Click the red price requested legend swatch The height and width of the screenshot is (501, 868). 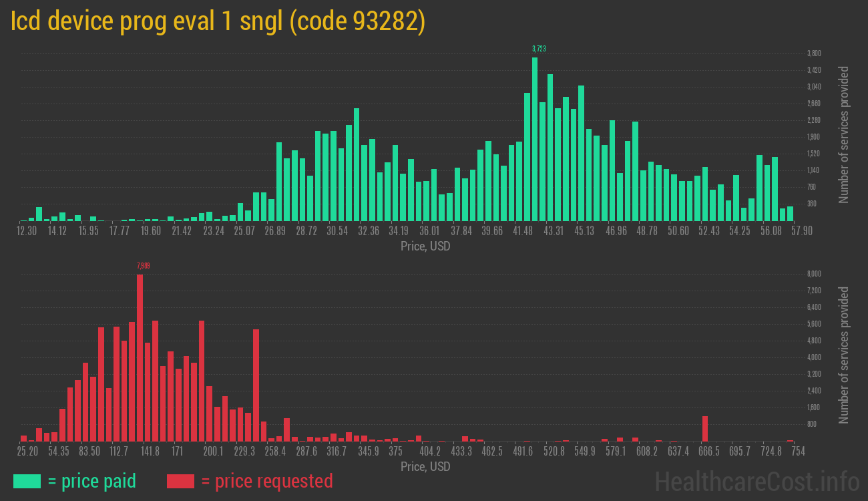pyautogui.click(x=180, y=481)
